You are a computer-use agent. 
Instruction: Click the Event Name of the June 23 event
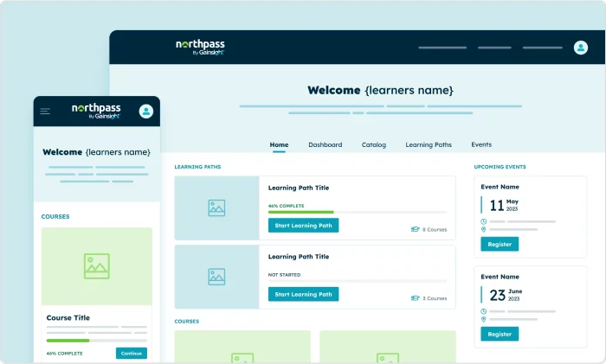tap(500, 277)
